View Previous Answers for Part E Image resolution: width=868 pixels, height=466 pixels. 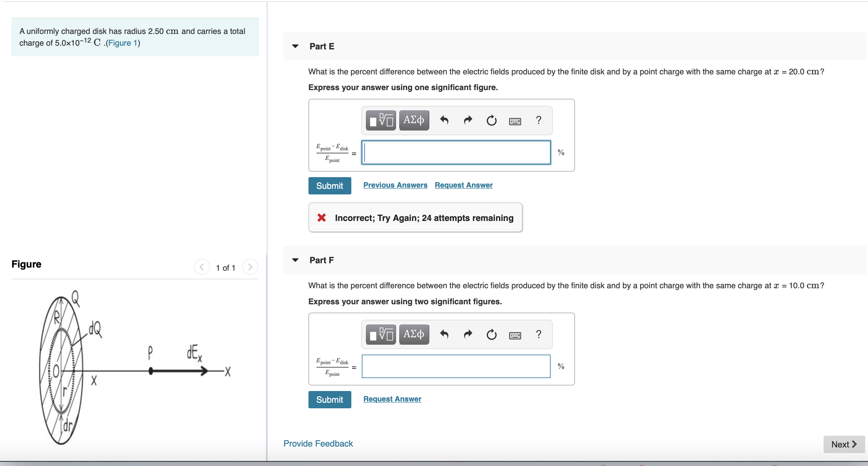coord(395,185)
